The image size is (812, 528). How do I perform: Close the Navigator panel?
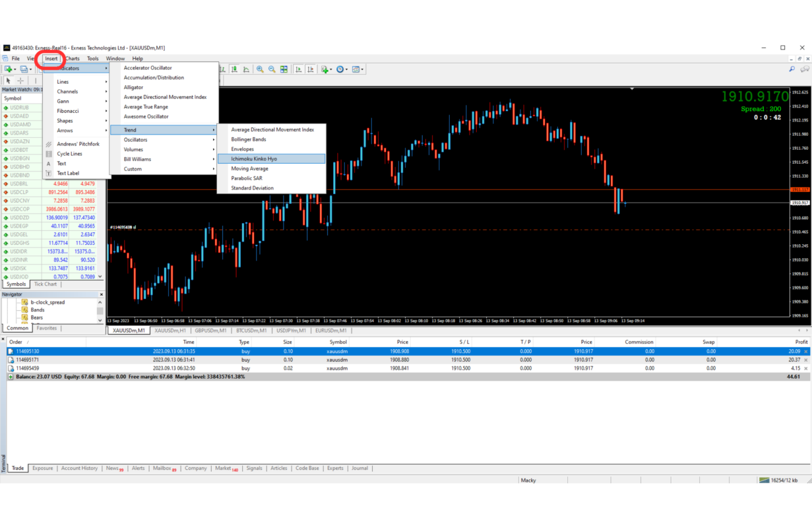click(x=102, y=294)
